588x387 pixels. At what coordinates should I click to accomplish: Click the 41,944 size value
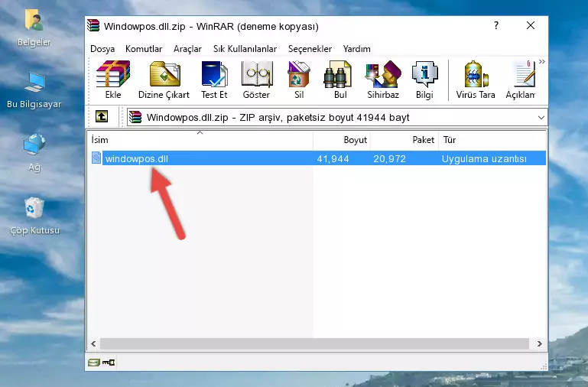[x=333, y=158]
